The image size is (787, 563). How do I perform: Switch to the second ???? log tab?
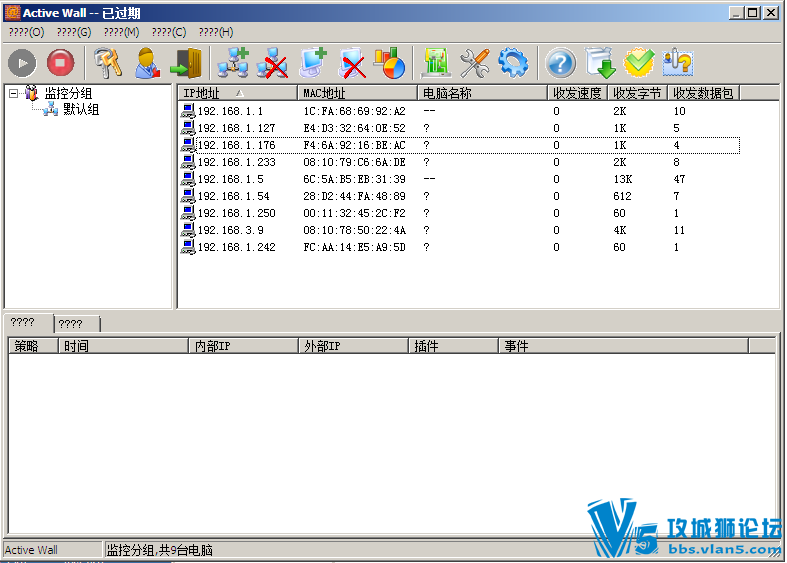[x=77, y=324]
